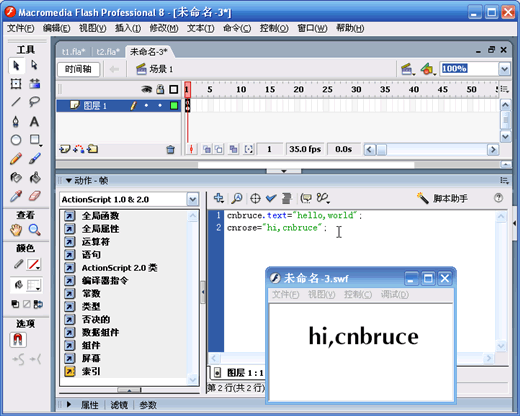Select the Hand tool
Viewport: 520px width, 416px height.
(x=16, y=230)
